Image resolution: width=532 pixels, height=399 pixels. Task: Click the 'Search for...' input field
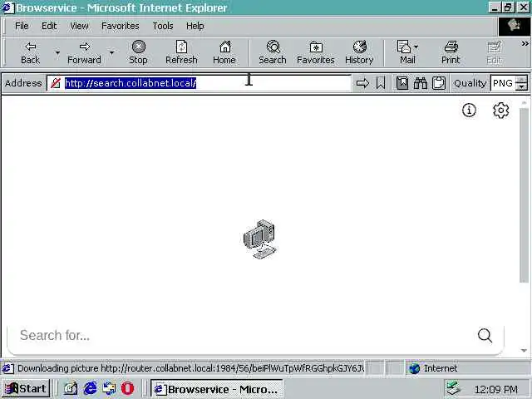coord(244,336)
